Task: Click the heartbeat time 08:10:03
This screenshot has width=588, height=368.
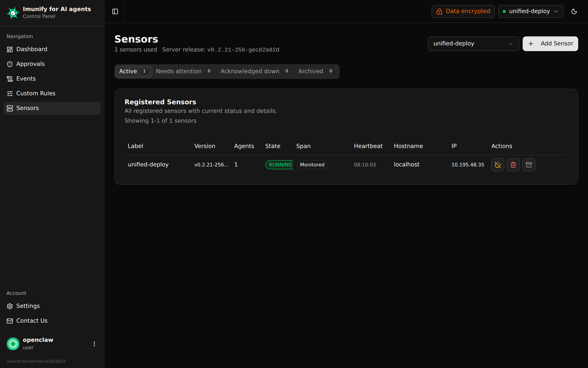Action: [365, 165]
